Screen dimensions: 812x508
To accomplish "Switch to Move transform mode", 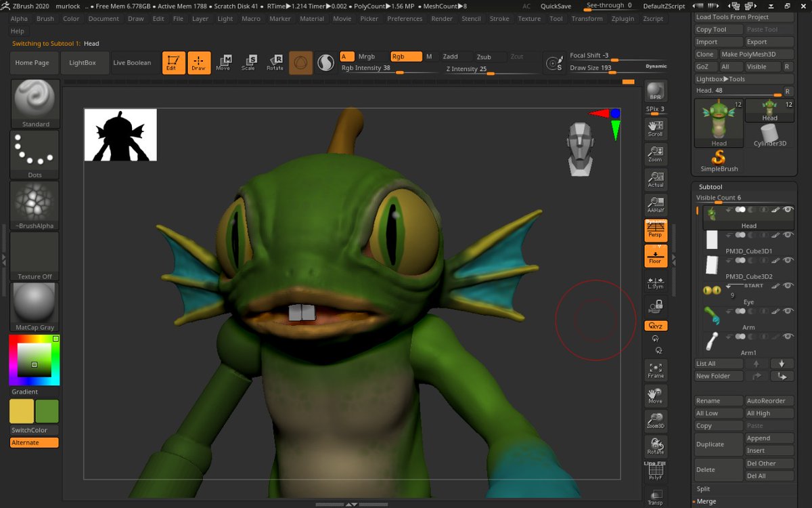I will pos(223,63).
